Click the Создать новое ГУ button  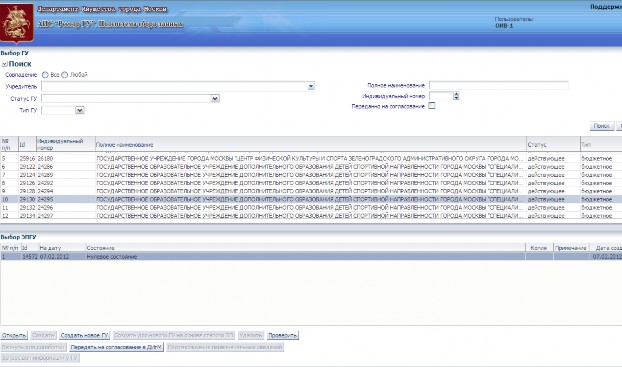(84, 335)
